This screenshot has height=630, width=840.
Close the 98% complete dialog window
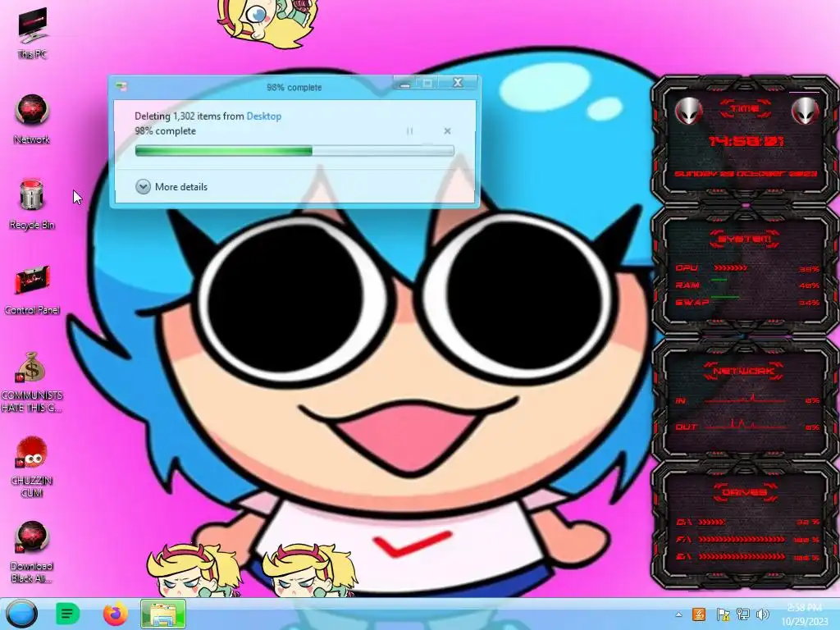(x=458, y=83)
